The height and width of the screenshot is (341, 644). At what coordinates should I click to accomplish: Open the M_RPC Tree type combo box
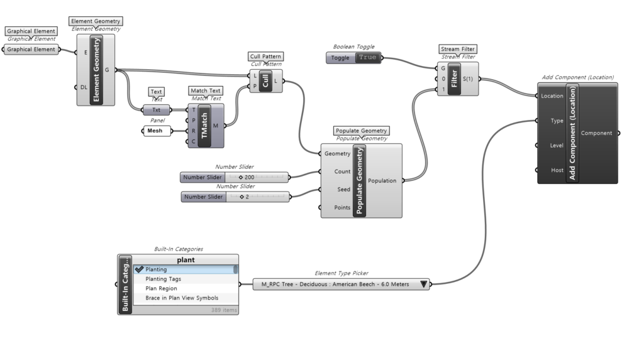tap(334, 284)
